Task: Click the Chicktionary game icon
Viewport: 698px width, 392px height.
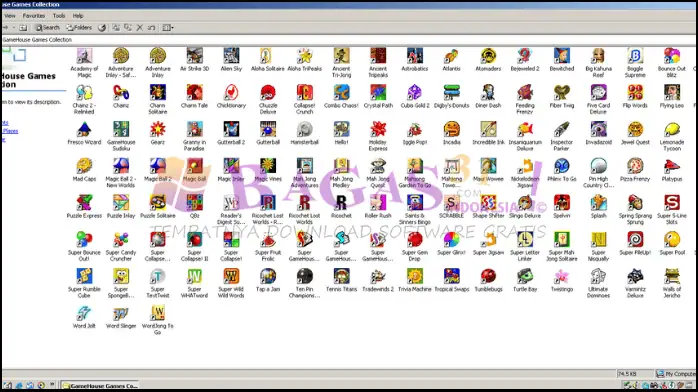Action: 231,93
